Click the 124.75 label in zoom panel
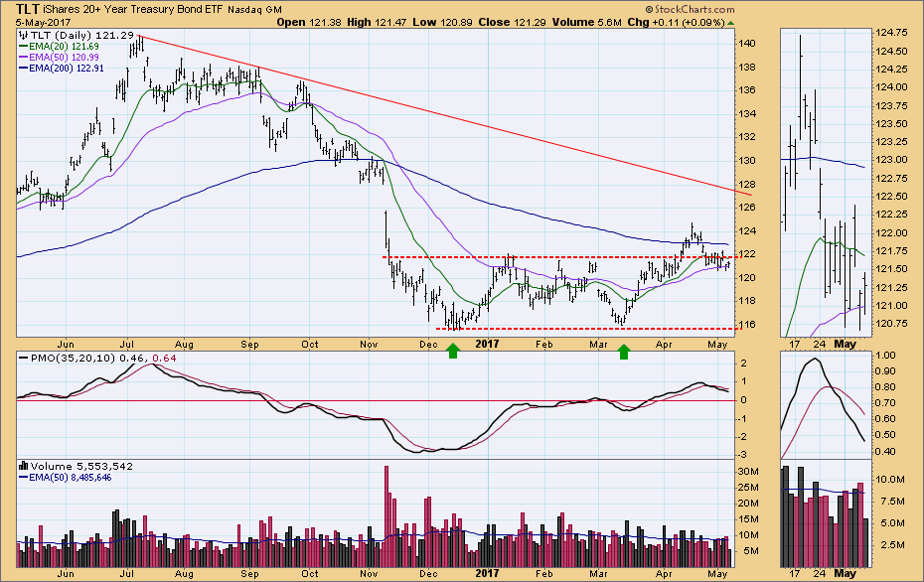This screenshot has height=582, width=924. (x=891, y=33)
